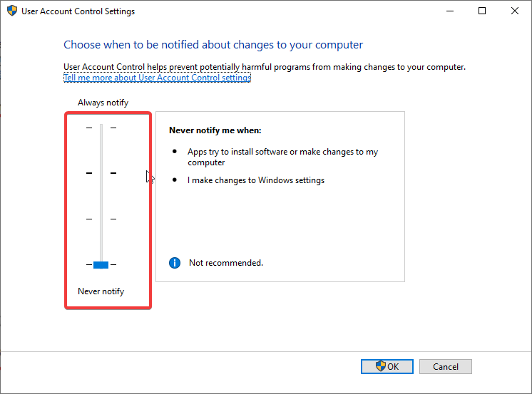This screenshot has height=394, width=532.
Task: Set slider to the second tick from top
Action: 101,173
